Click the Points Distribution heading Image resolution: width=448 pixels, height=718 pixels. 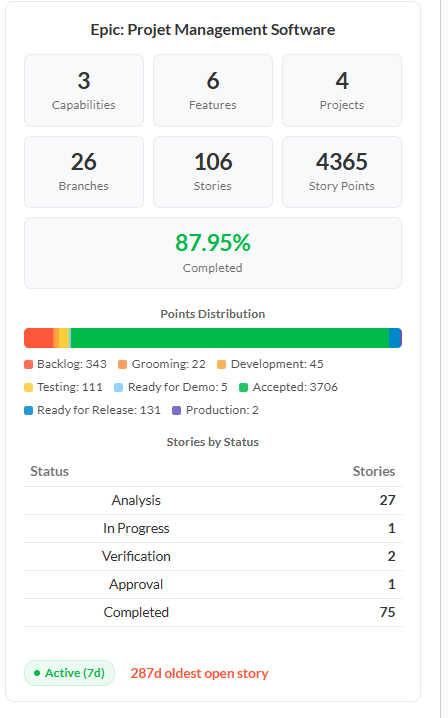pyautogui.click(x=213, y=314)
